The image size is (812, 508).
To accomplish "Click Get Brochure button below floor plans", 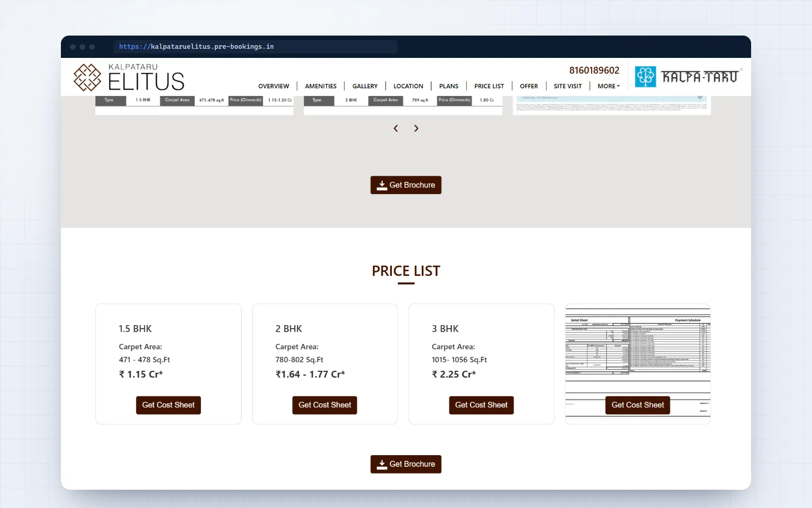I will 406,185.
